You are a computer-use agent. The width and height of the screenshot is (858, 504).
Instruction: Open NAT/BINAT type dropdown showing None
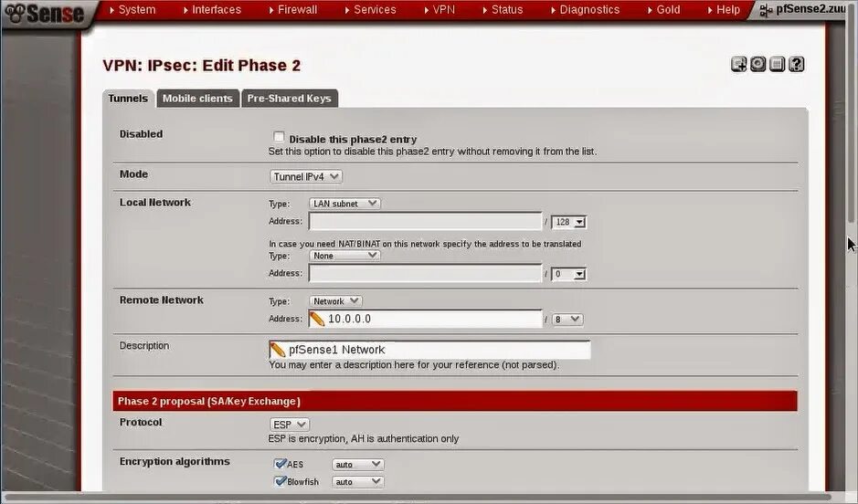[x=344, y=256]
